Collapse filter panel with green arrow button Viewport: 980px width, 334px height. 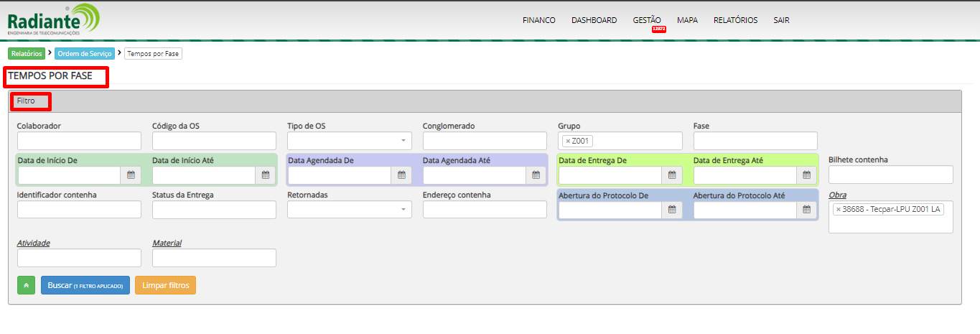[26, 285]
